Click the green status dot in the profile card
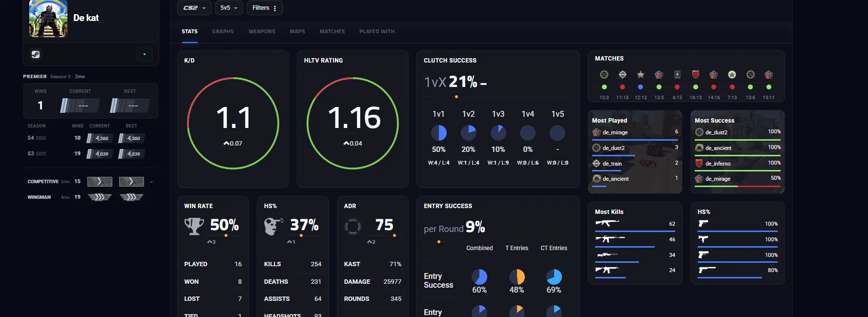The height and width of the screenshot is (317, 868). coord(145,54)
